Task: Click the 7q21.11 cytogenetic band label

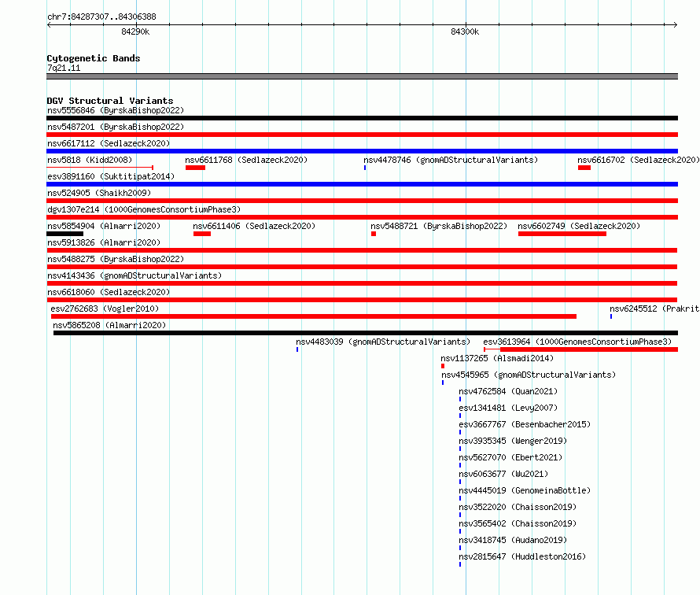Action: coord(64,68)
